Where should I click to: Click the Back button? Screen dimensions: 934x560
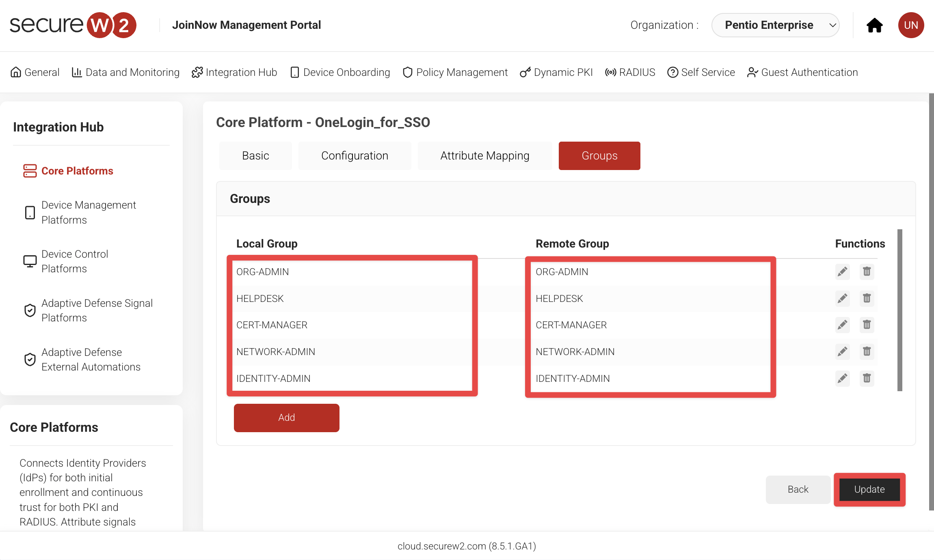pos(798,490)
